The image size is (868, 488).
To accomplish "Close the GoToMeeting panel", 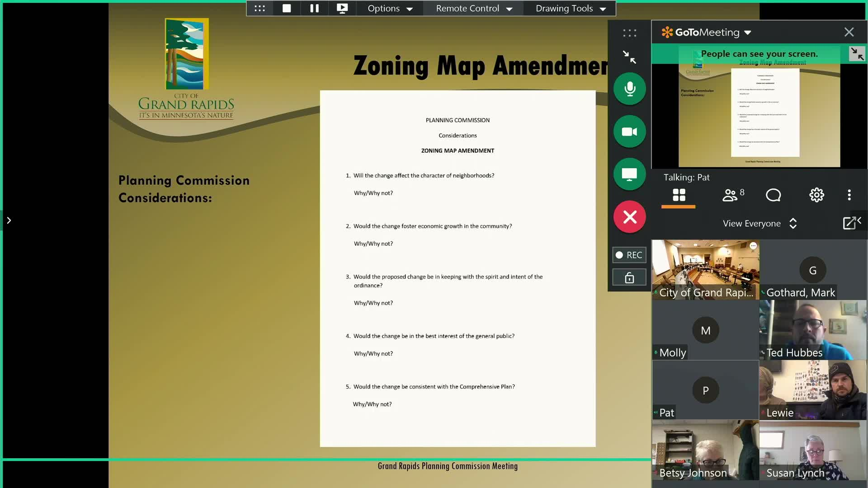I will coord(849,32).
